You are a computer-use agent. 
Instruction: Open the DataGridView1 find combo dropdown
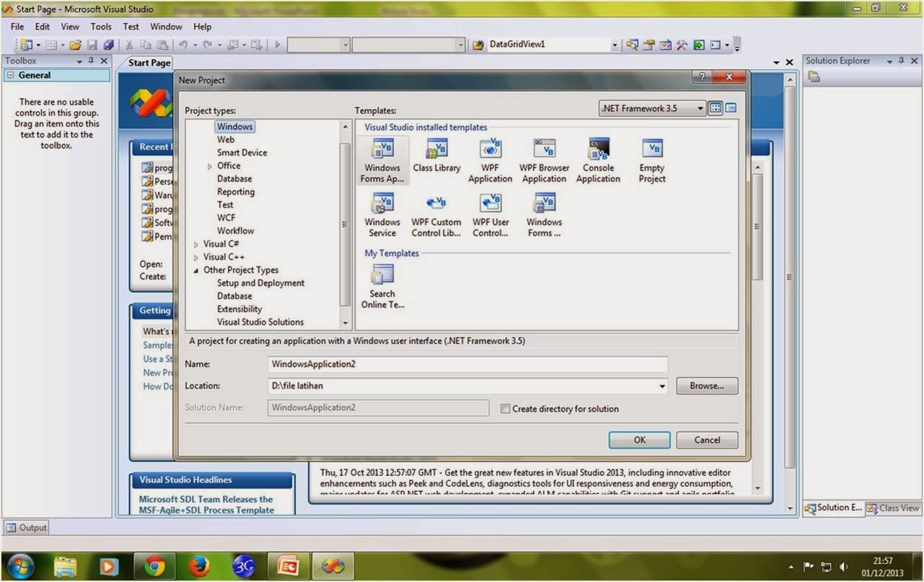pos(615,45)
